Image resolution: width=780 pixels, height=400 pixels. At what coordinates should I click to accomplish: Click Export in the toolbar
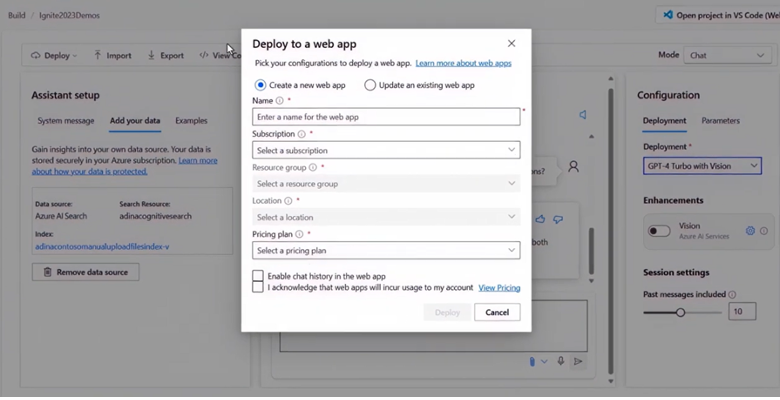(x=166, y=55)
